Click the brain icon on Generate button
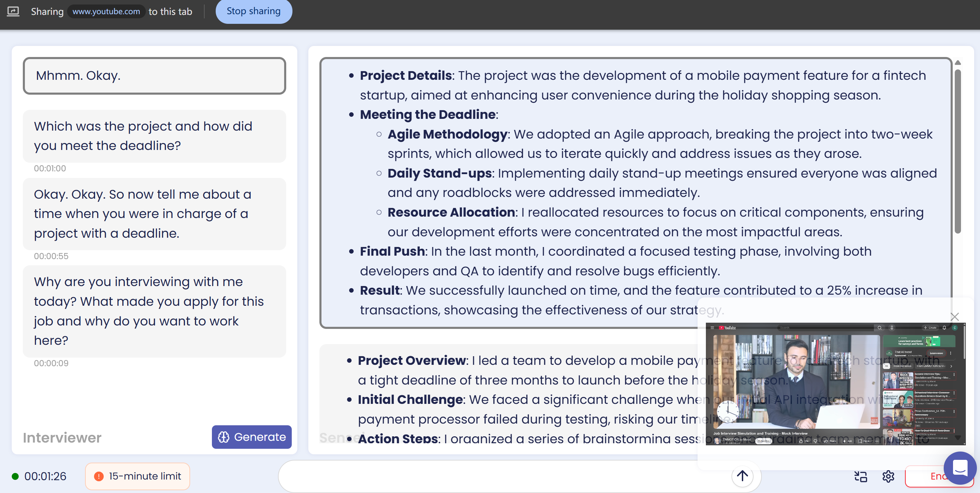Screen dimensions: 980x493 223,437
